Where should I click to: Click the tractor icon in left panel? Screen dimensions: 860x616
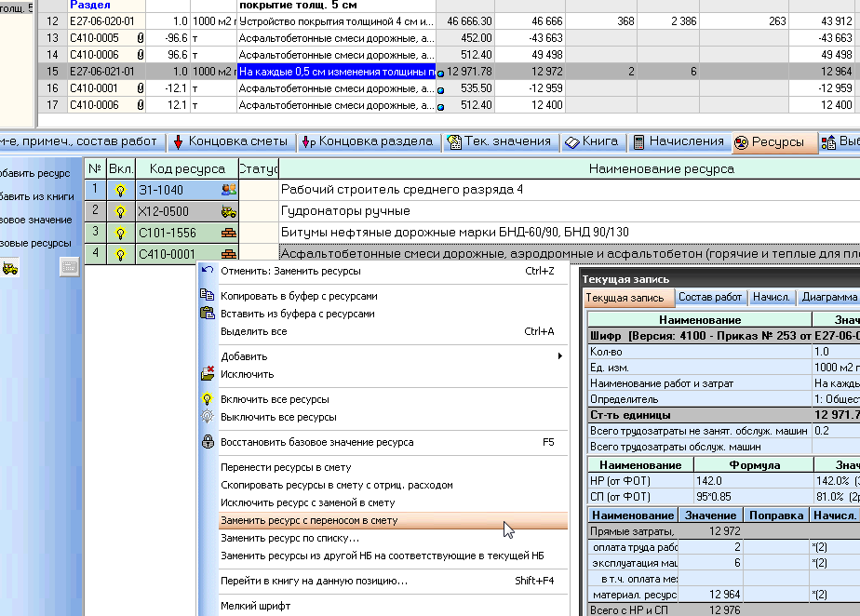click(11, 268)
